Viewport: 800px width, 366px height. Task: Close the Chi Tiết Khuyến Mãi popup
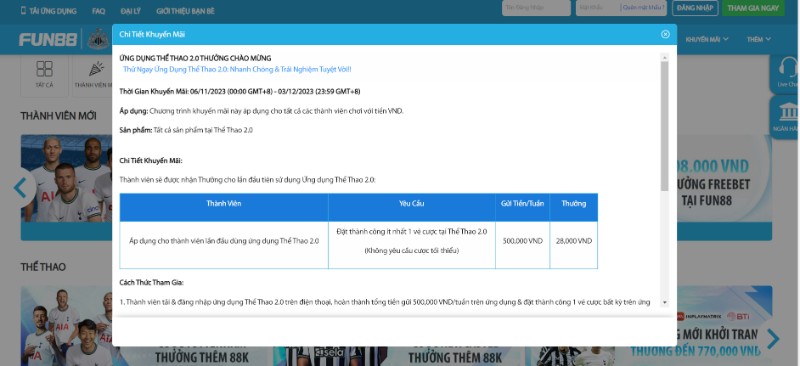point(665,34)
